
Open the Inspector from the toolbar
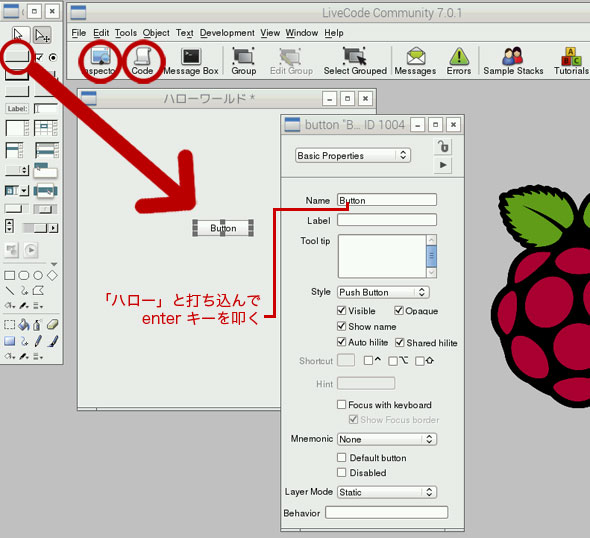[100, 61]
